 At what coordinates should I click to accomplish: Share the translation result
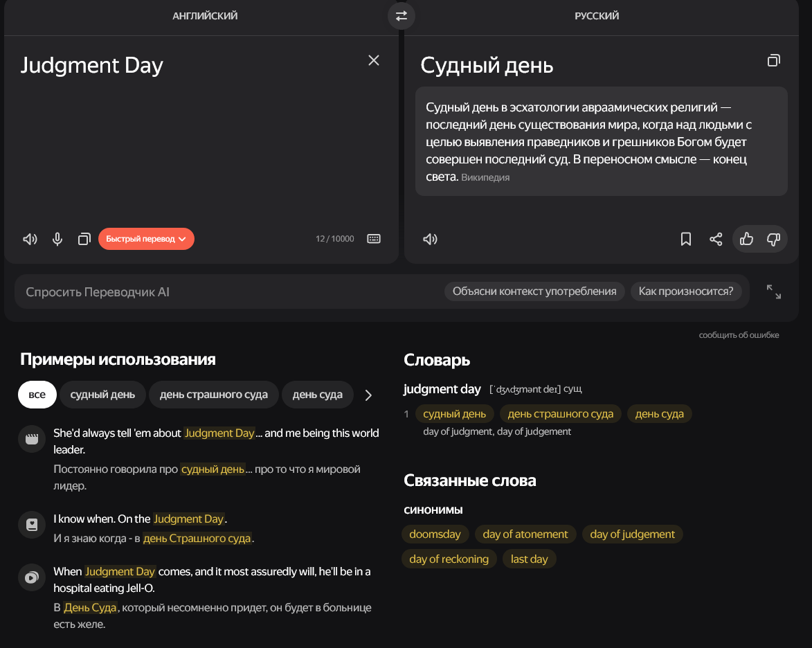pos(716,239)
